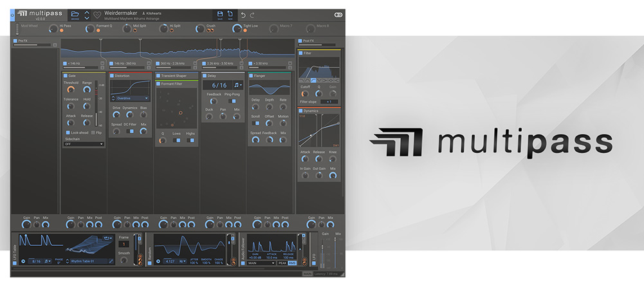The width and height of the screenshot is (644, 287).
Task: Open the preset Browse folder icon
Action: (x=75, y=14)
